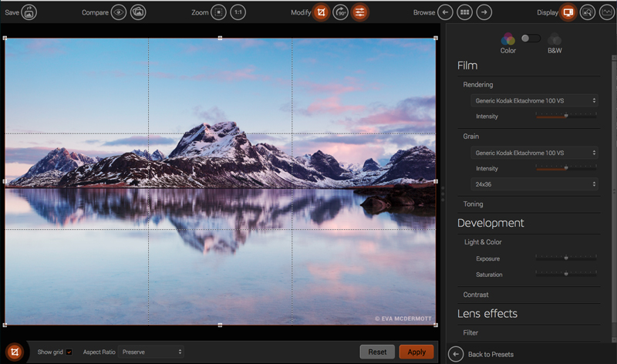Screen dimensions: 617x364
Task: Activate the crop tool in Modify
Action: (321, 12)
